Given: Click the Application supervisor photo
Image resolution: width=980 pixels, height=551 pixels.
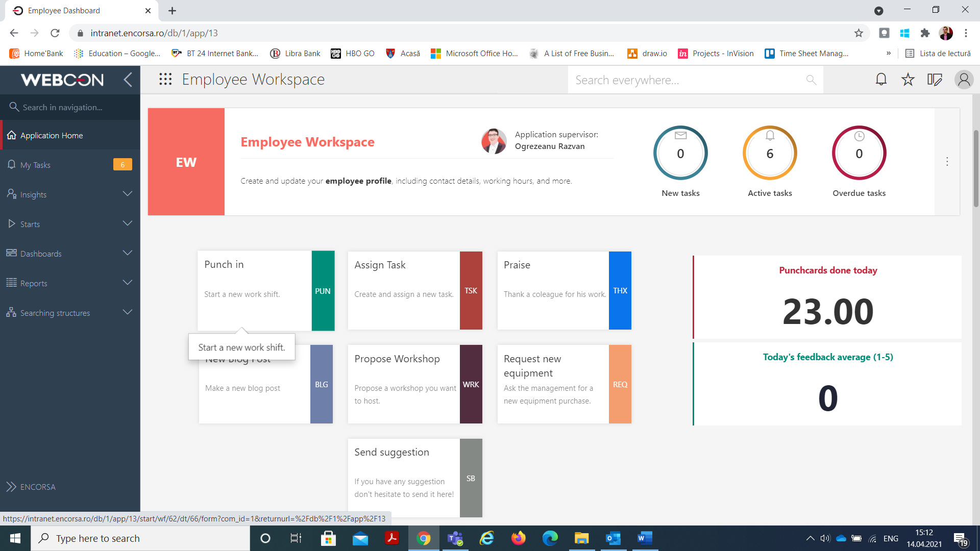Looking at the screenshot, I should tap(494, 141).
